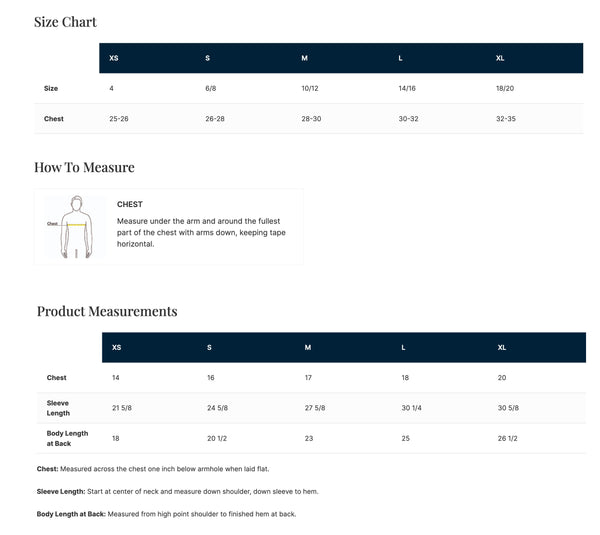Click the 30 1/4 sleeve length value
The height and width of the screenshot is (535, 600).
413,408
